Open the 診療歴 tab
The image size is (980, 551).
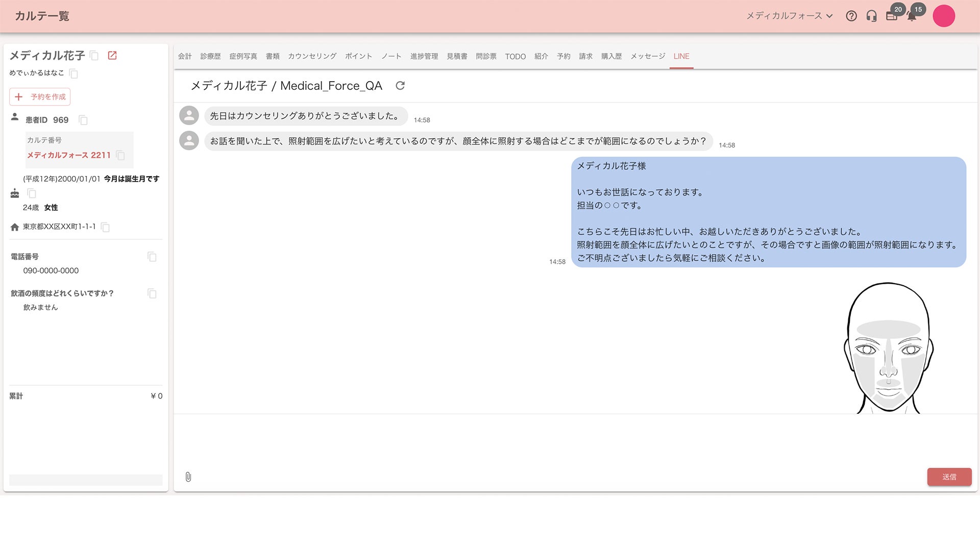click(x=210, y=56)
